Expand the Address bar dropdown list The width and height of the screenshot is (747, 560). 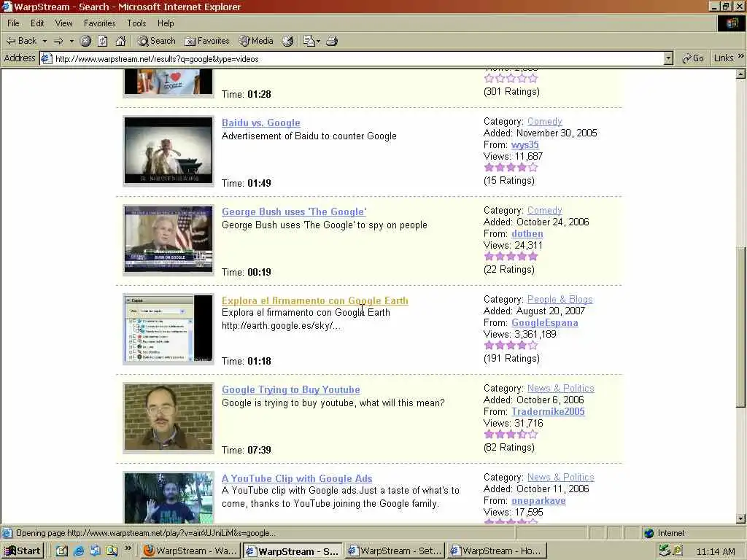pos(668,58)
